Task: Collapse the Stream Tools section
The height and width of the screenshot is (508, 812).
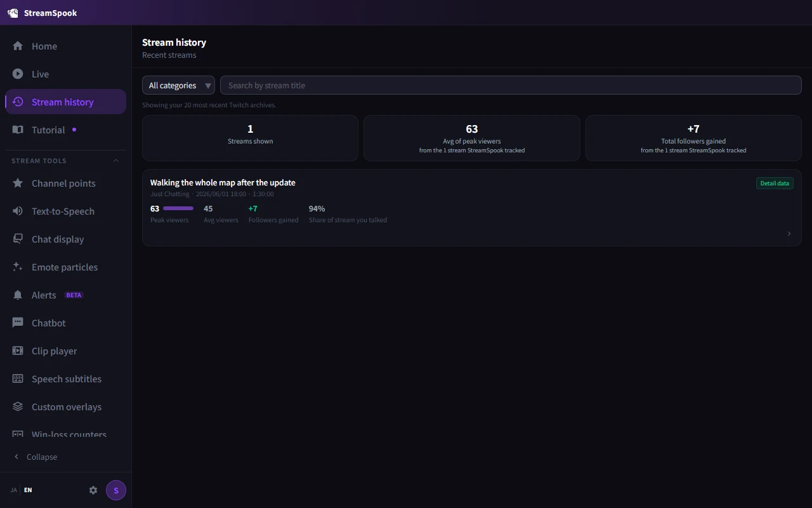Action: point(116,161)
